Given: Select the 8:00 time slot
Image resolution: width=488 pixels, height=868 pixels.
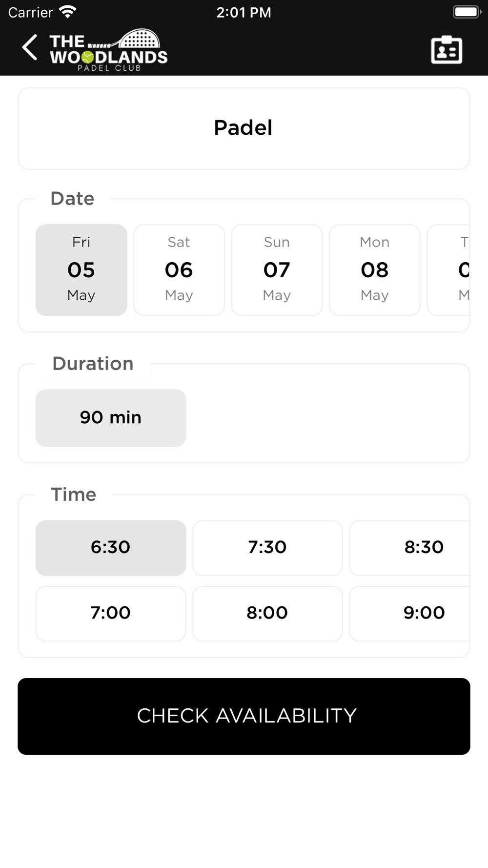Looking at the screenshot, I should [267, 614].
